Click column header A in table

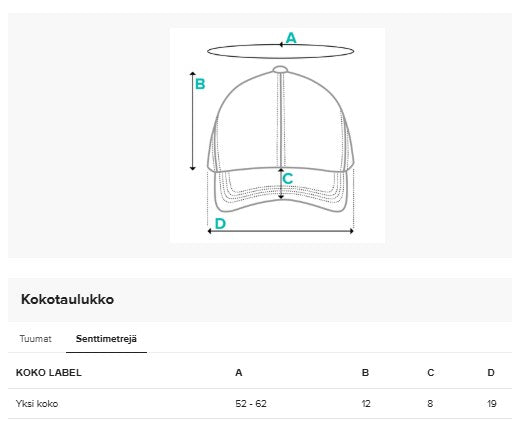click(x=239, y=373)
